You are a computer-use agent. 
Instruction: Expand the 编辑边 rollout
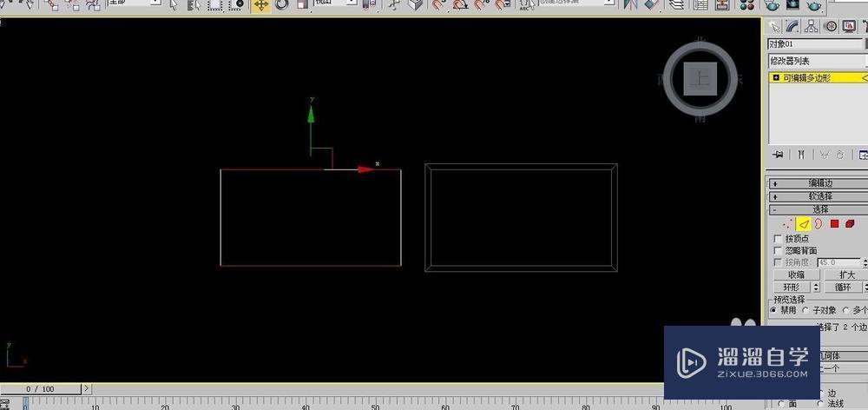819,183
